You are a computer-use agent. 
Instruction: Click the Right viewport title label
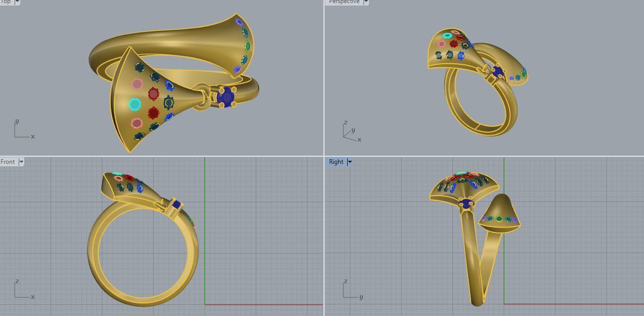[336, 162]
